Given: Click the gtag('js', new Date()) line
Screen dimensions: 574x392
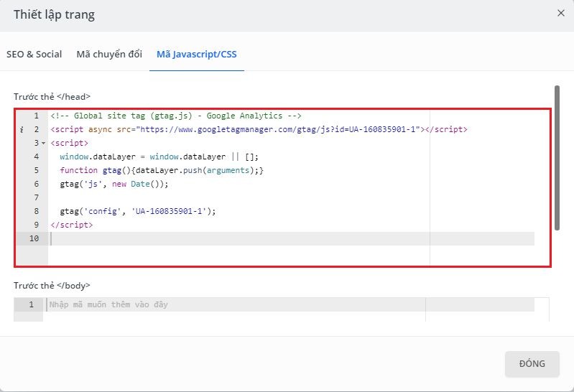Looking at the screenshot, I should pyautogui.click(x=114, y=184).
